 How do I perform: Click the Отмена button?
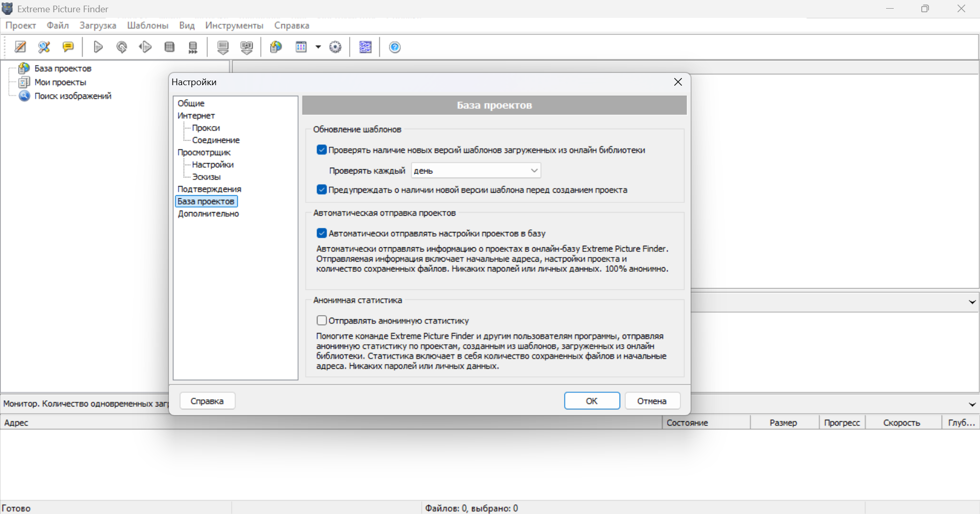pyautogui.click(x=652, y=401)
